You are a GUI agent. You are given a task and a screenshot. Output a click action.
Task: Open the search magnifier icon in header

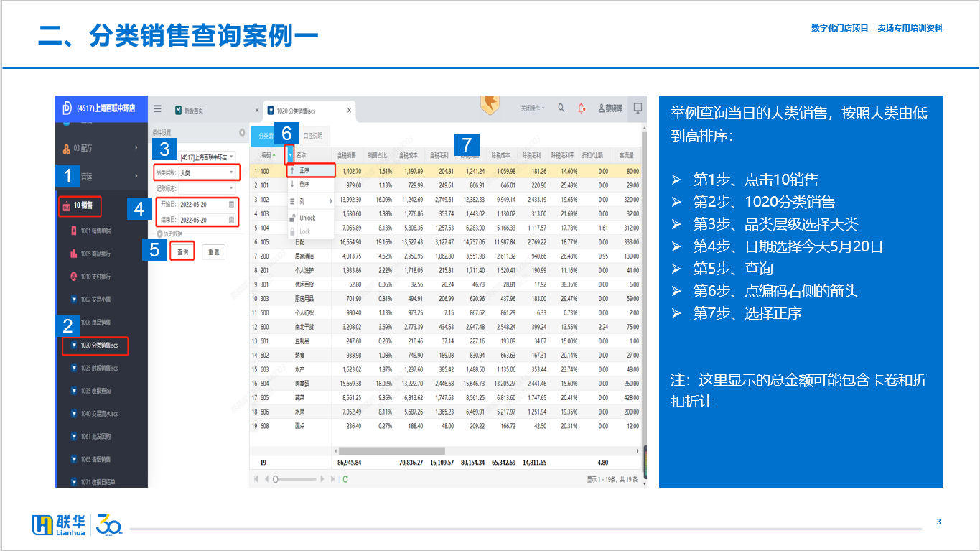561,108
